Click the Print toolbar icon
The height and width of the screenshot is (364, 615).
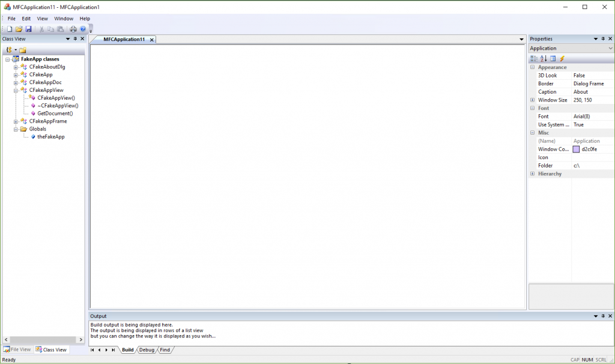[x=73, y=29]
